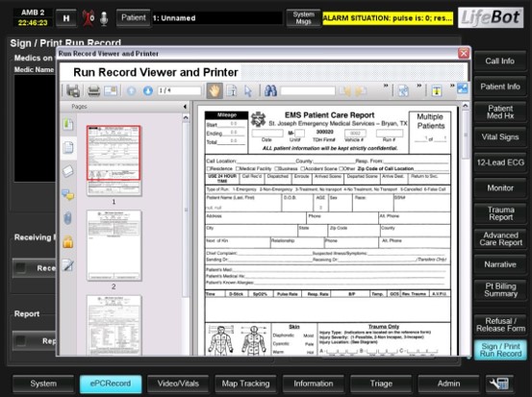
Task: Click the email envelope icon in toolbar
Action: (111, 91)
